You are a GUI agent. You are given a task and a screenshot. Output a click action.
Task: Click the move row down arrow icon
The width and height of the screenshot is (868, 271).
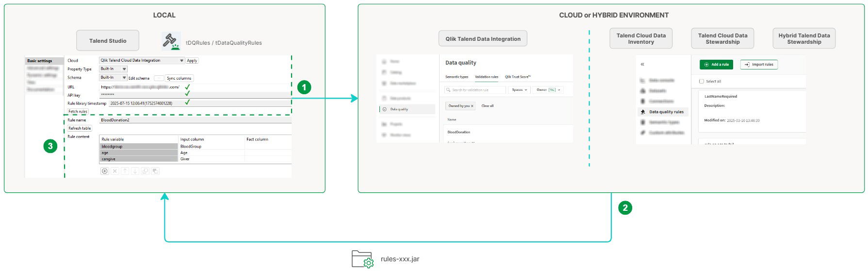coord(135,171)
